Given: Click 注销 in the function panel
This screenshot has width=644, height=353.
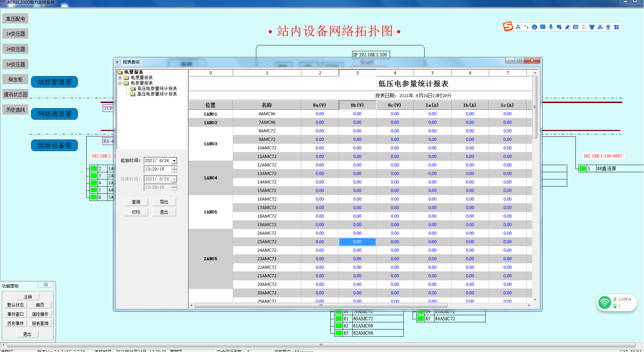Looking at the screenshot, I should [x=28, y=297].
